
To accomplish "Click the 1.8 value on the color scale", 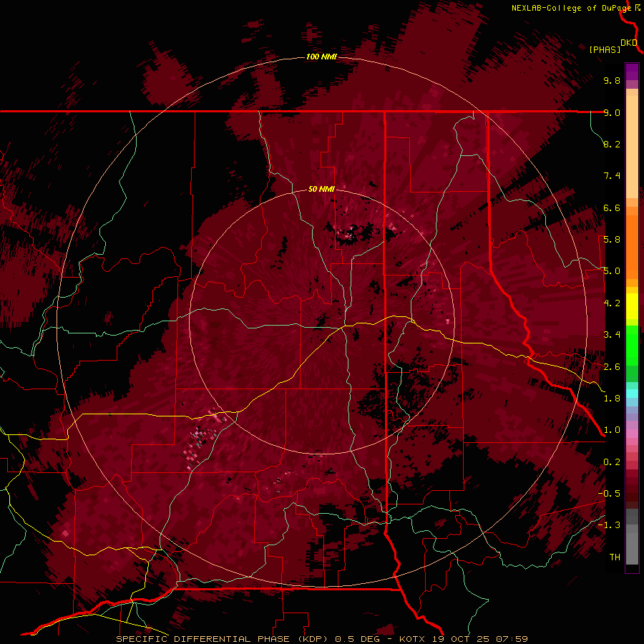I will [x=612, y=399].
